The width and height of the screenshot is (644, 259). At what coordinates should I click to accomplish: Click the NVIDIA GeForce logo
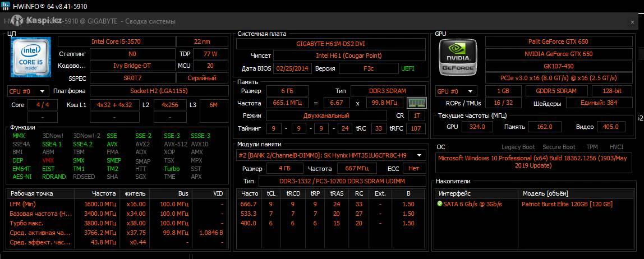457,57
